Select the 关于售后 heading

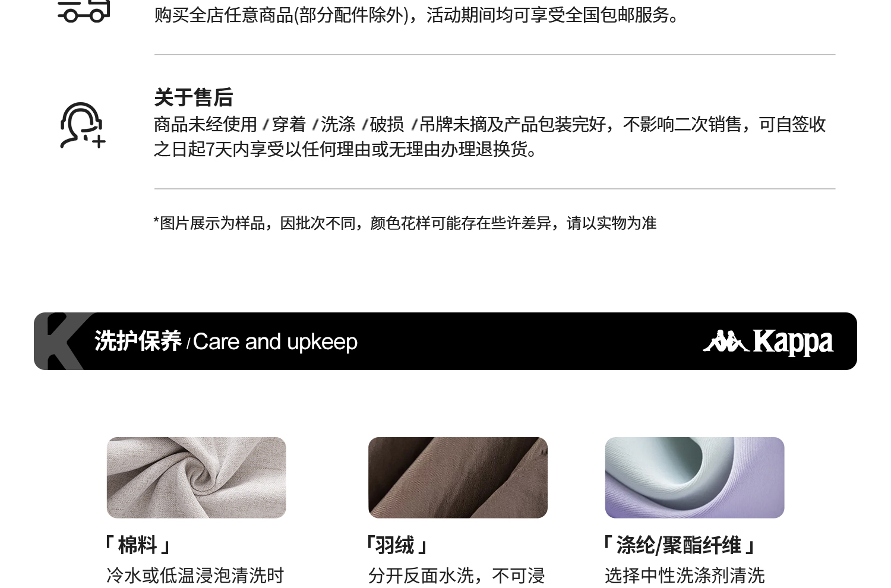193,97
